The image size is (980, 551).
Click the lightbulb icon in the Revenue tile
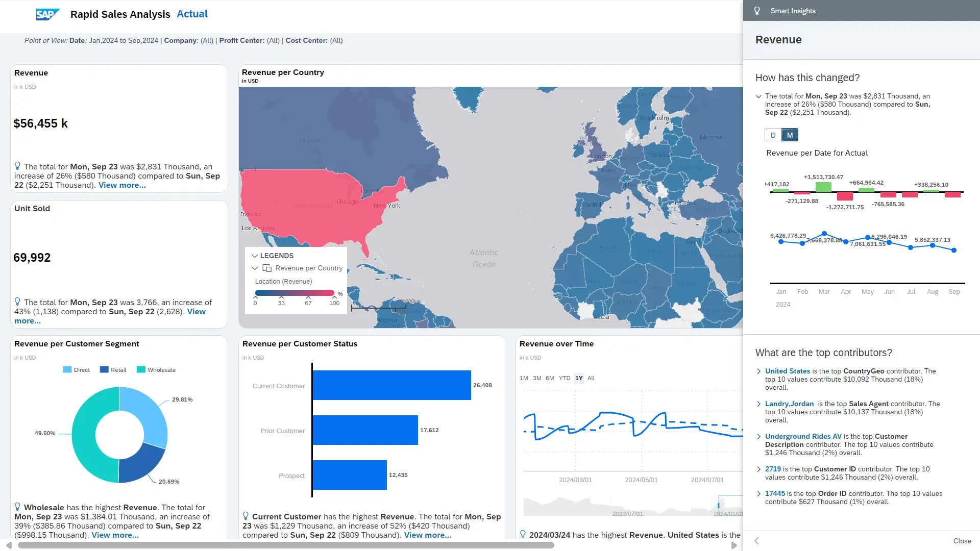[x=17, y=166]
